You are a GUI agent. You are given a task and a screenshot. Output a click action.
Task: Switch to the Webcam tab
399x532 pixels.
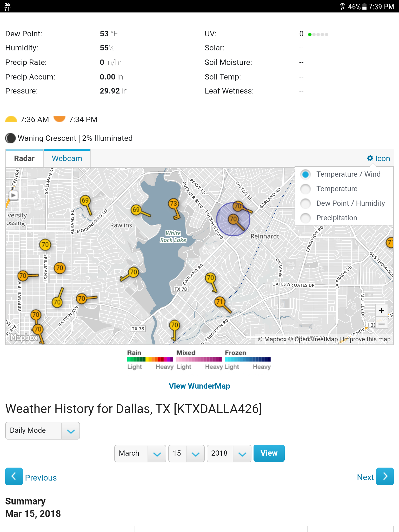click(67, 158)
